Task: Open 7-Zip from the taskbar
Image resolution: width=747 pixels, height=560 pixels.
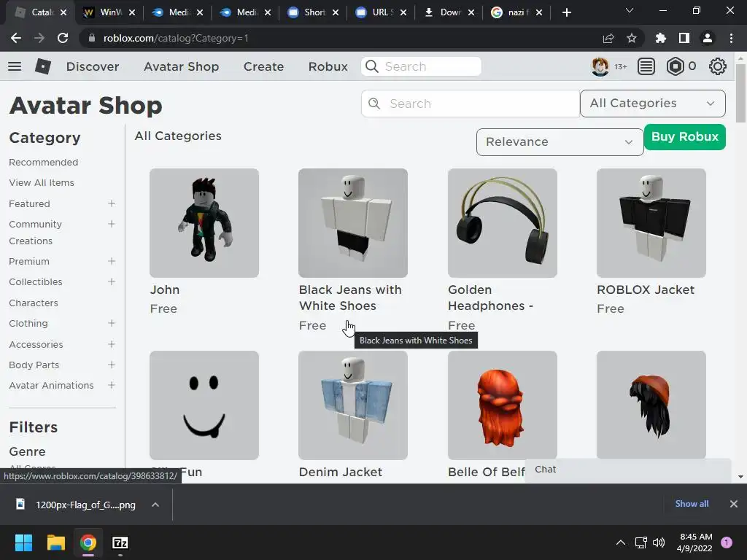Action: (120, 542)
